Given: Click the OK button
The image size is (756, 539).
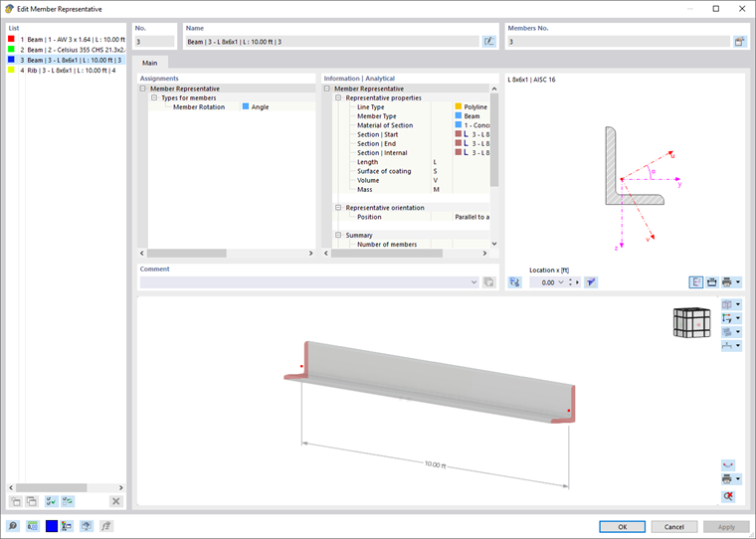Looking at the screenshot, I should coord(622,527).
